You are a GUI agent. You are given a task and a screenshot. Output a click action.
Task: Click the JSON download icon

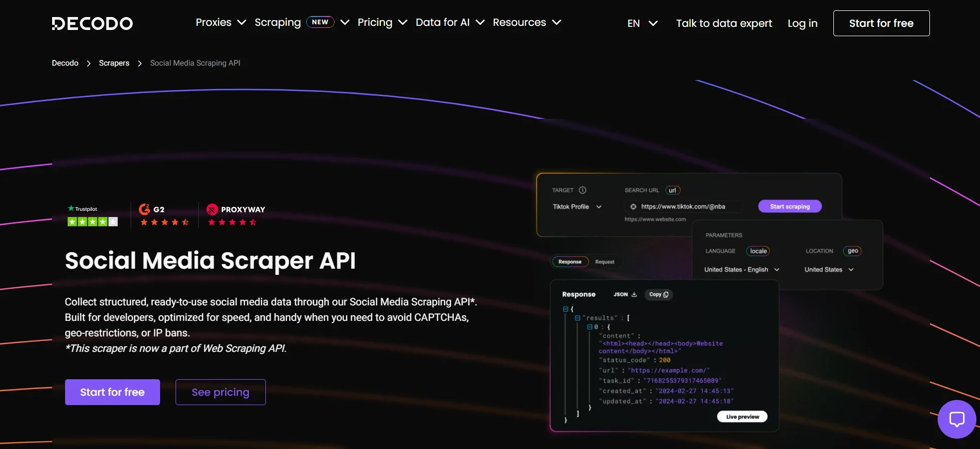[634, 295]
